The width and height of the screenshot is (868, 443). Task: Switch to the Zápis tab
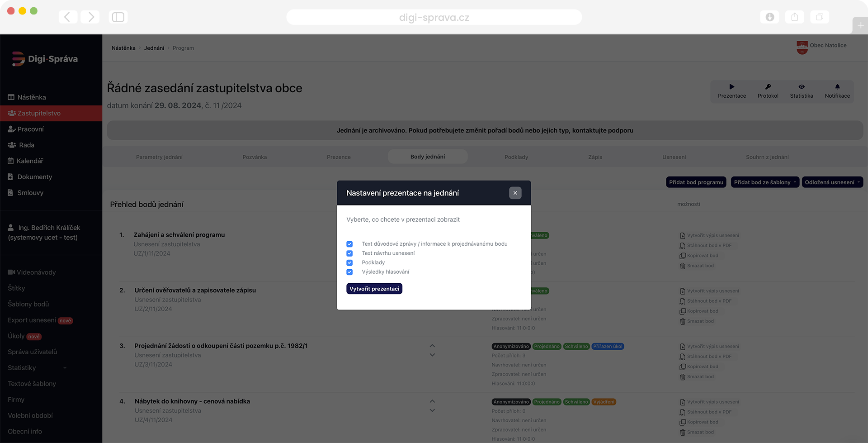595,157
